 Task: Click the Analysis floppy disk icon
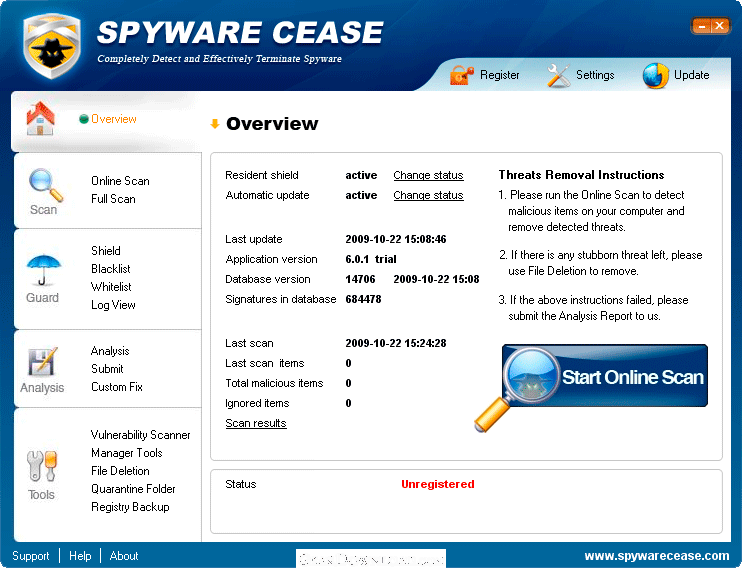tap(43, 362)
